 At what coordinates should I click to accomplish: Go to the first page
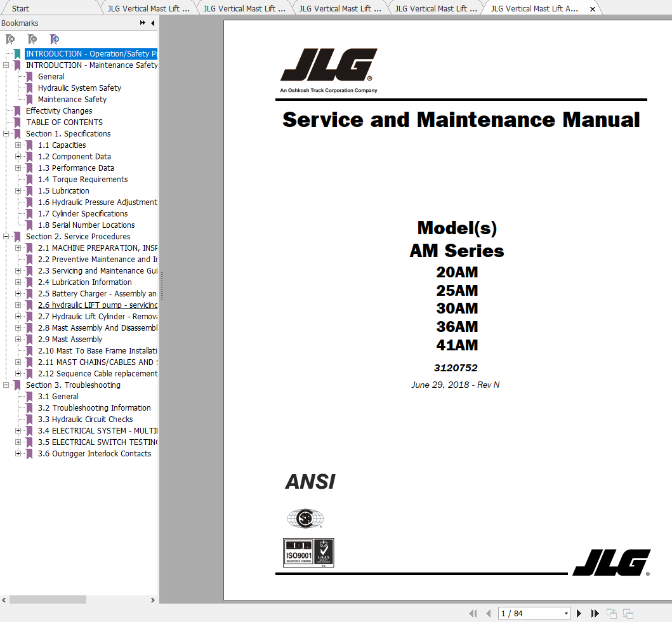(x=473, y=613)
